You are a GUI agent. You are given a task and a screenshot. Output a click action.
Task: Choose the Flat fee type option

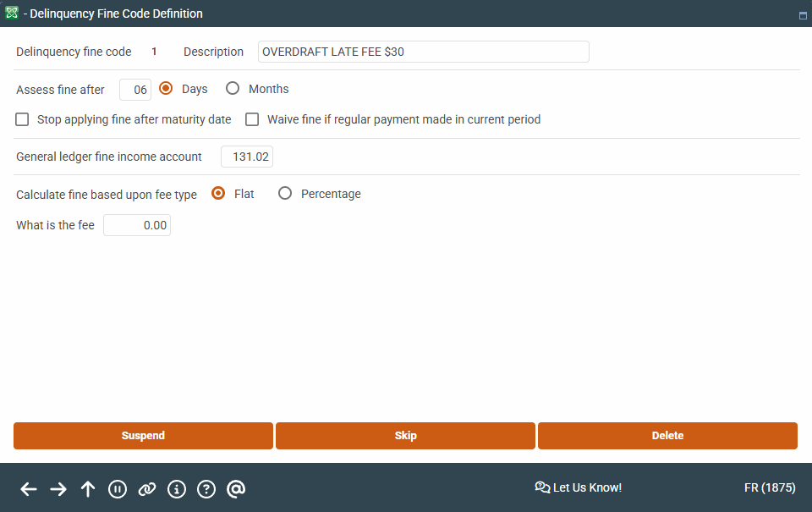(x=218, y=194)
